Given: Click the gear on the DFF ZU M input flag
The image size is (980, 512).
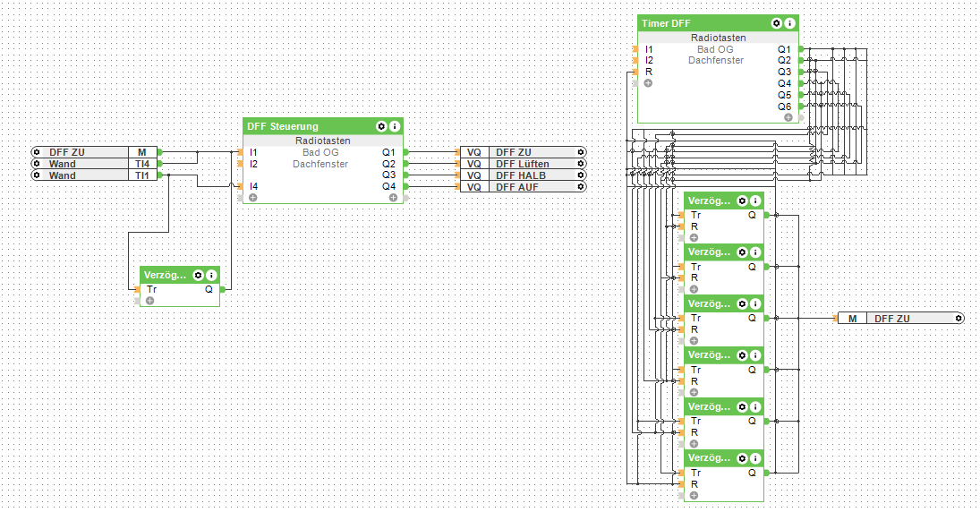Looking at the screenshot, I should click(37, 152).
